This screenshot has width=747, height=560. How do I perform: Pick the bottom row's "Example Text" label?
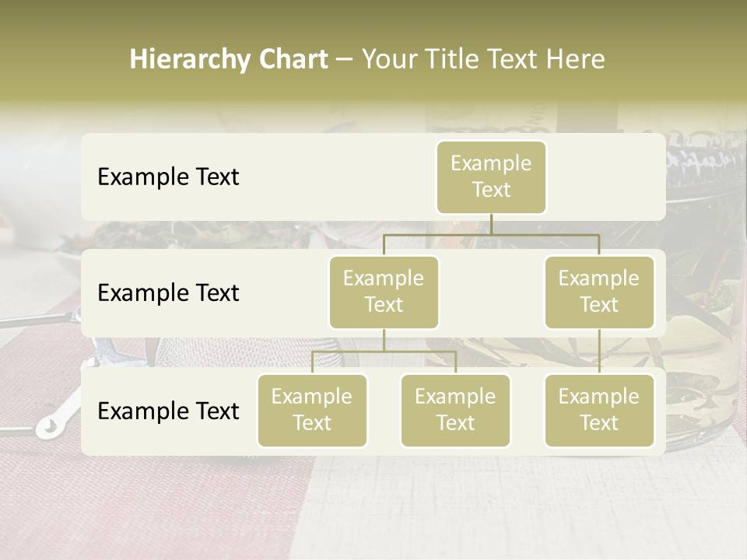tap(168, 411)
